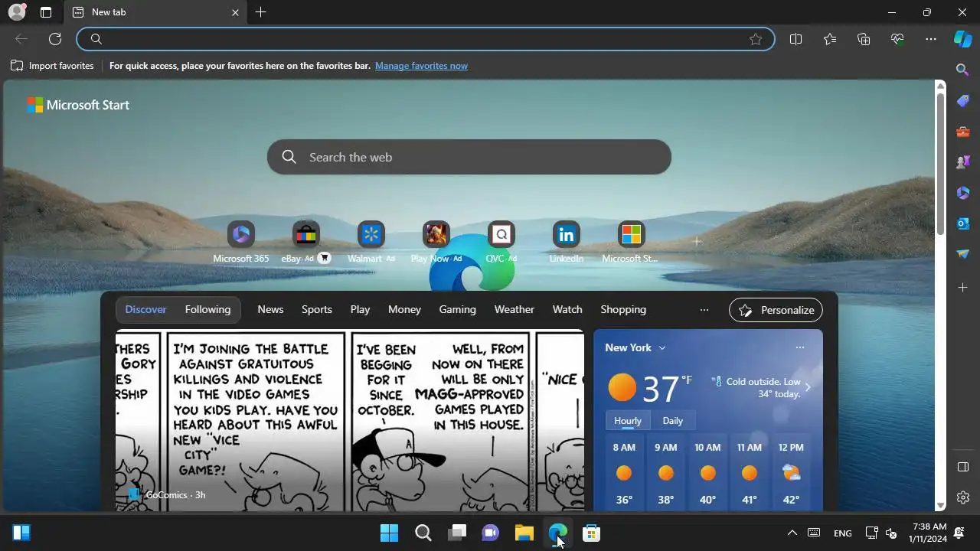Screen dimensions: 980x551
Task: Open the Play Now quick link
Action: tap(436, 243)
